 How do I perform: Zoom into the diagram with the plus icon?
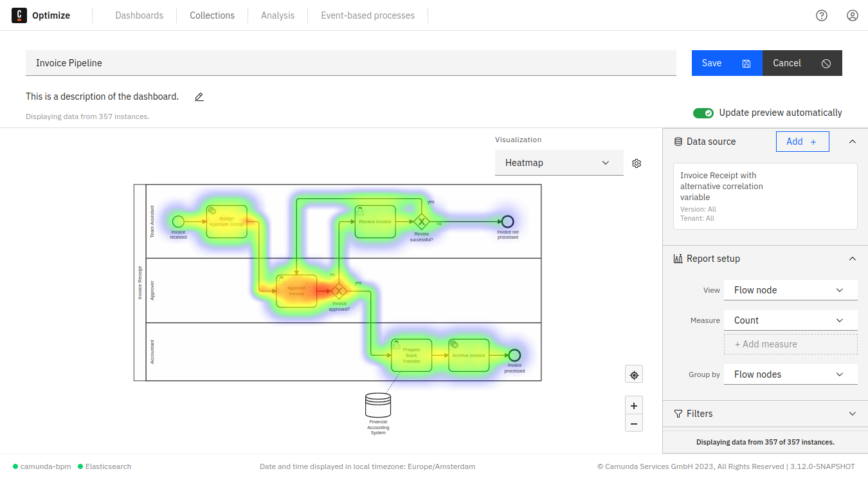click(634, 405)
